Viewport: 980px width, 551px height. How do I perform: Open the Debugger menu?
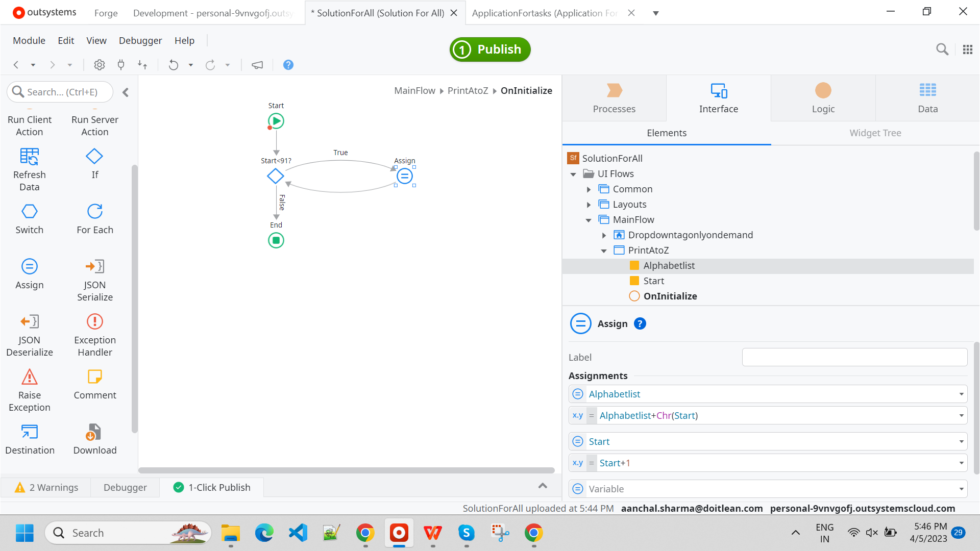point(140,40)
